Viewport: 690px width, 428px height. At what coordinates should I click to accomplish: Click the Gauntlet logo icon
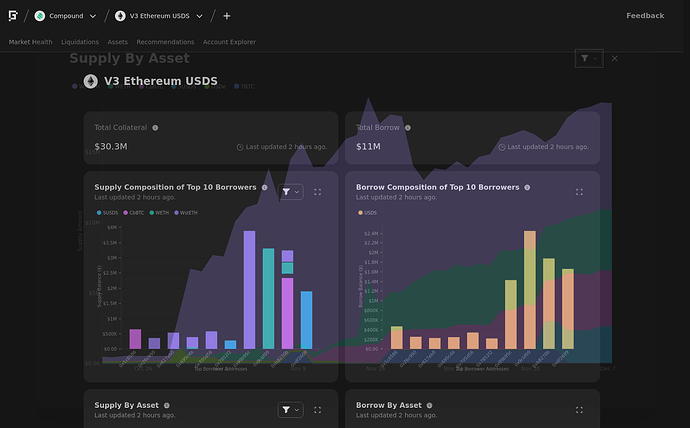[x=13, y=16]
